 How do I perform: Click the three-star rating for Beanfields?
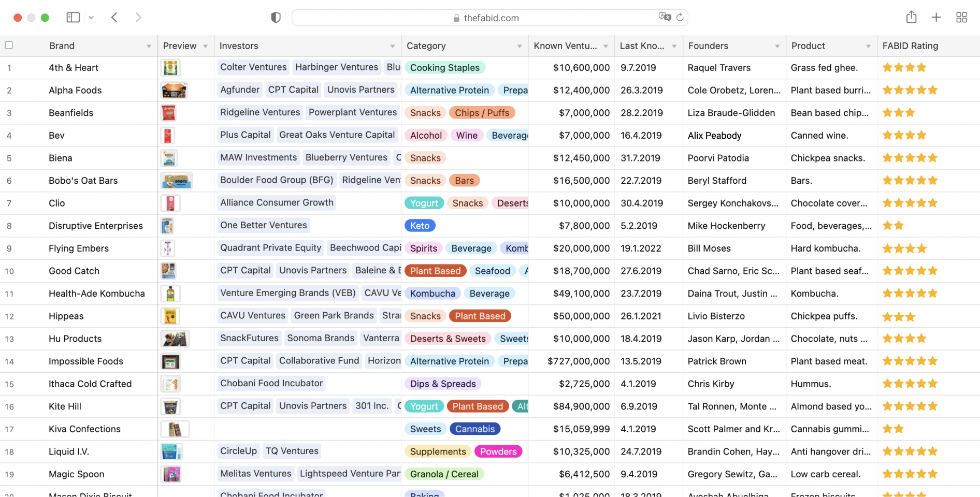click(x=899, y=112)
